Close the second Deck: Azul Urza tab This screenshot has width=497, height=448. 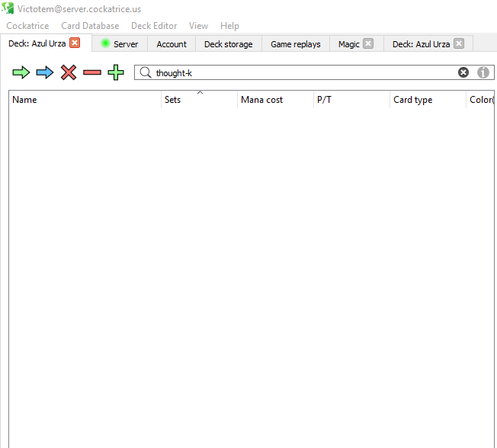pyautogui.click(x=459, y=43)
